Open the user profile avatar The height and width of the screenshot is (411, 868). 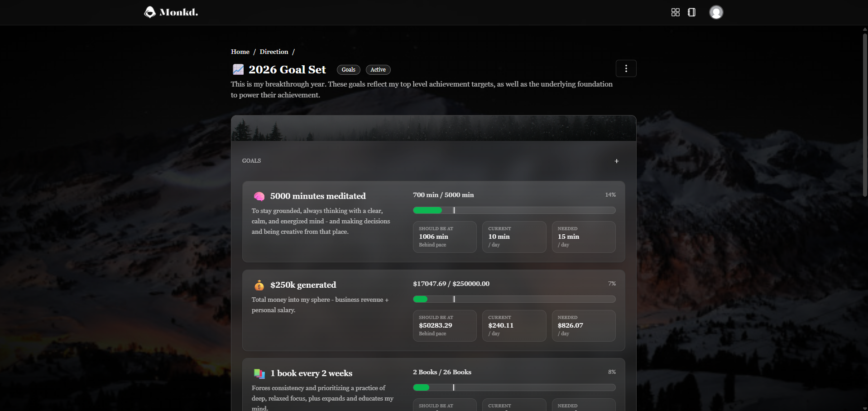coord(716,12)
